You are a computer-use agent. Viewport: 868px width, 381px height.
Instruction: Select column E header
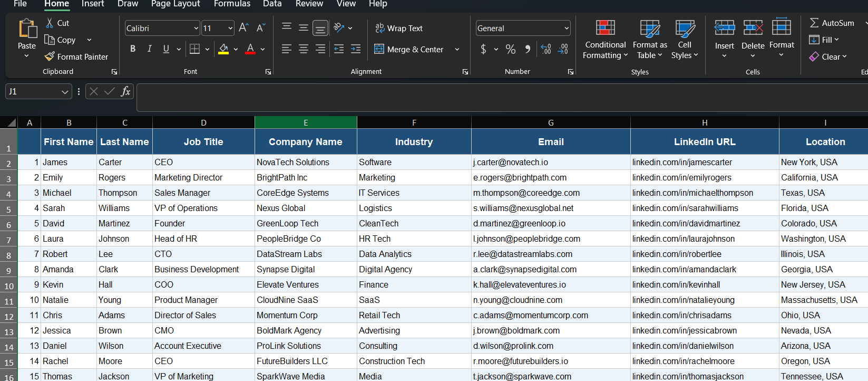(x=306, y=122)
